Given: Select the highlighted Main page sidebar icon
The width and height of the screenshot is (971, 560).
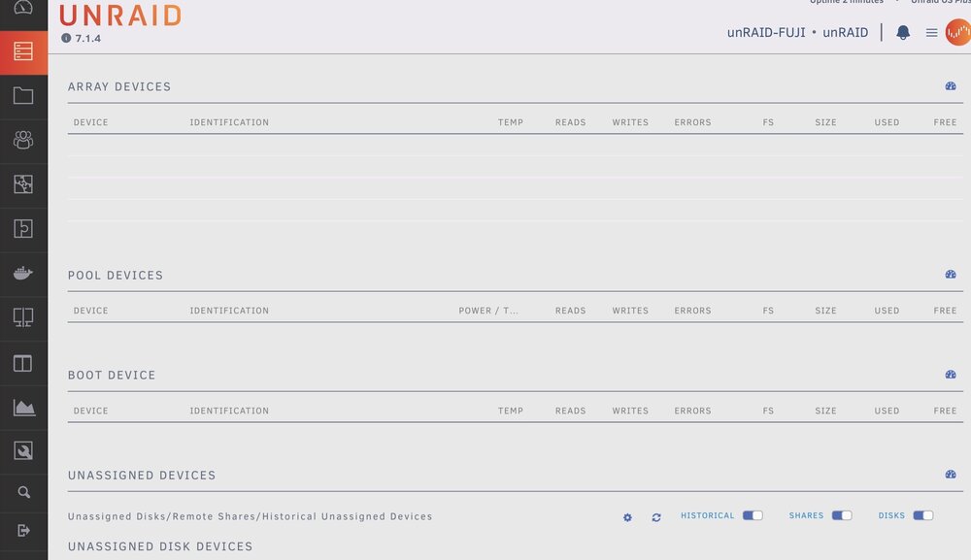Looking at the screenshot, I should click(23, 51).
